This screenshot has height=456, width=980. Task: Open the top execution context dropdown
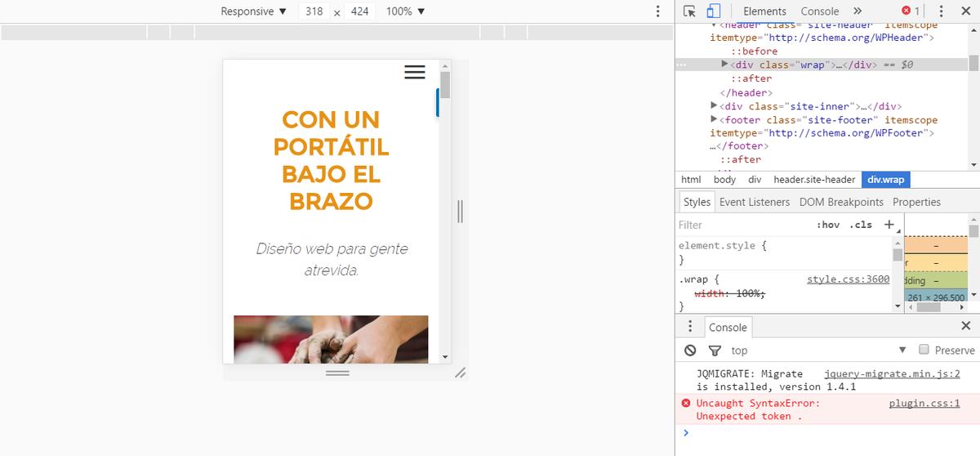coord(817,350)
